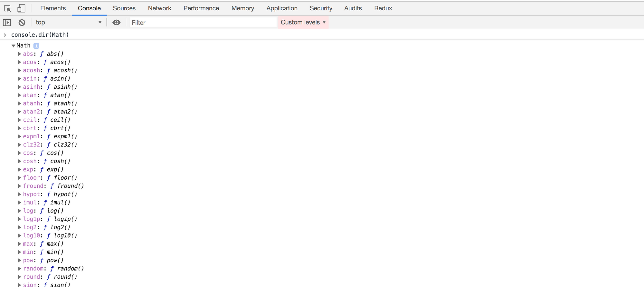Click the console.dir(Math) command text

(40, 35)
